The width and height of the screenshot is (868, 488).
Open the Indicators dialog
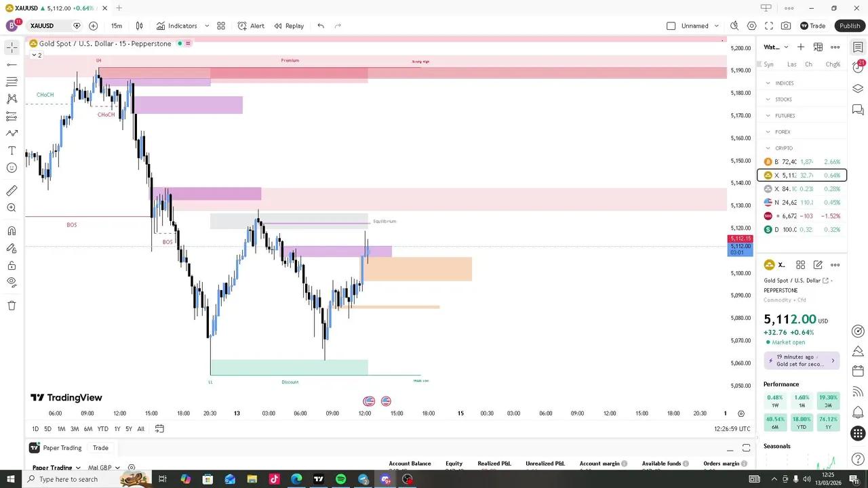(x=177, y=26)
